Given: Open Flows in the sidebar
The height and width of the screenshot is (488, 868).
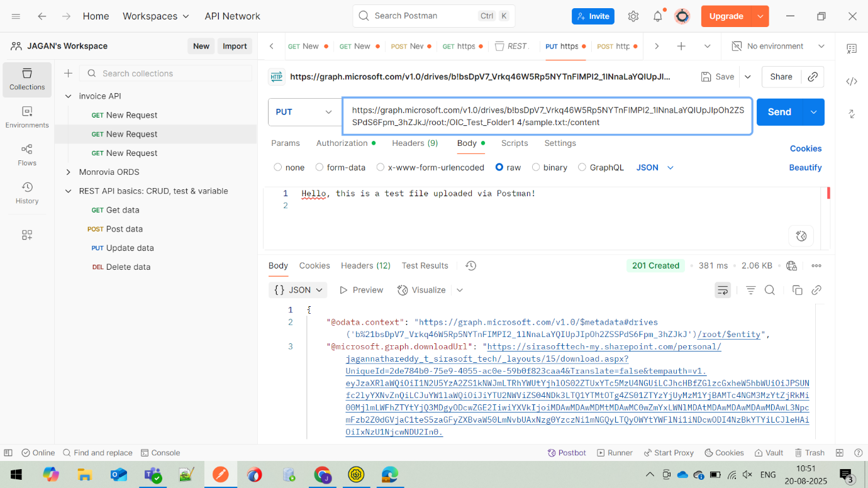Looking at the screenshot, I should [27, 155].
